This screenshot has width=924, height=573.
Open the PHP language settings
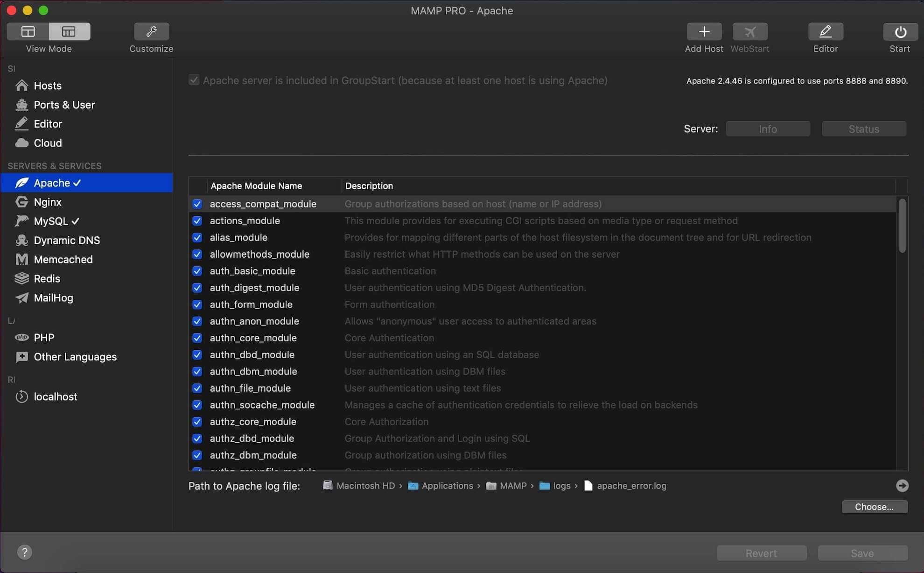tap(44, 338)
